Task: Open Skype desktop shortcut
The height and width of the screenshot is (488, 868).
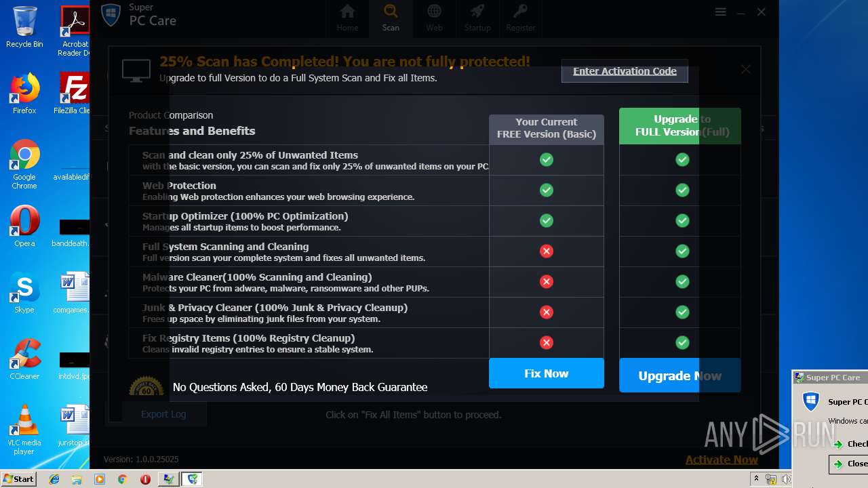Action: 24,293
